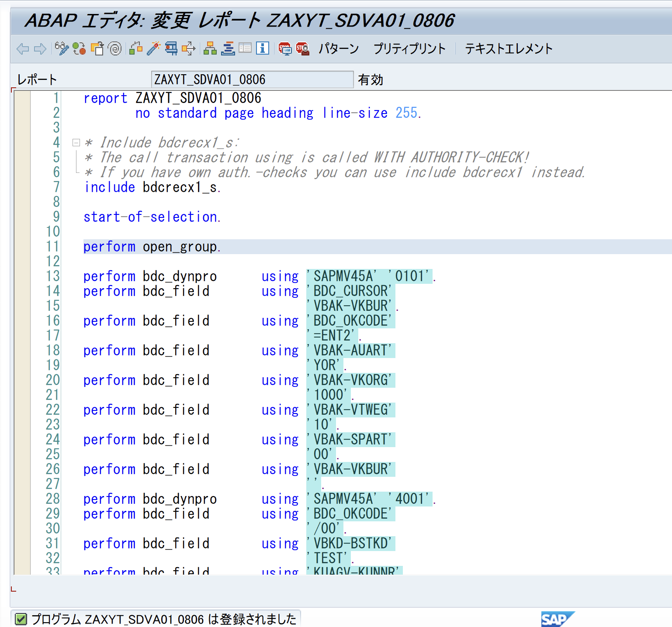Click the spiral Enhance icon

click(x=115, y=48)
